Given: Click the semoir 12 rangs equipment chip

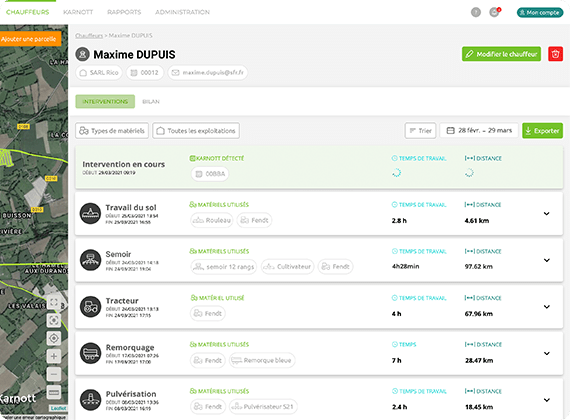Looking at the screenshot, I should pos(224,267).
